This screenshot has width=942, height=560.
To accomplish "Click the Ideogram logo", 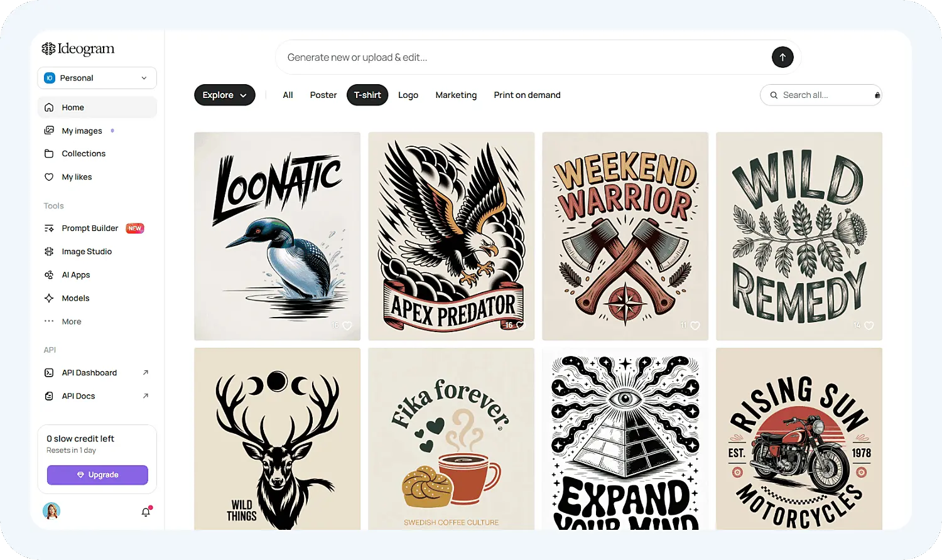I will pyautogui.click(x=78, y=49).
